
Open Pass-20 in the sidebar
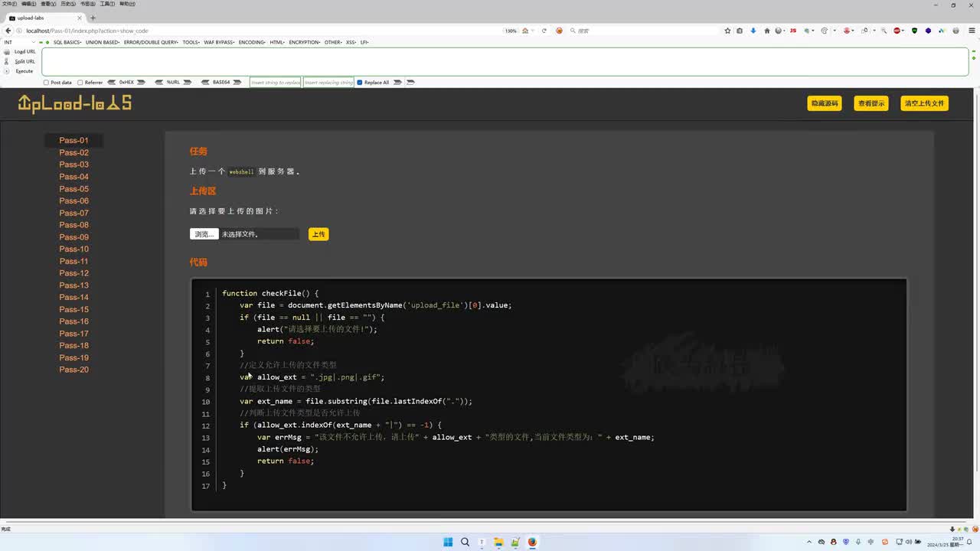[74, 370]
